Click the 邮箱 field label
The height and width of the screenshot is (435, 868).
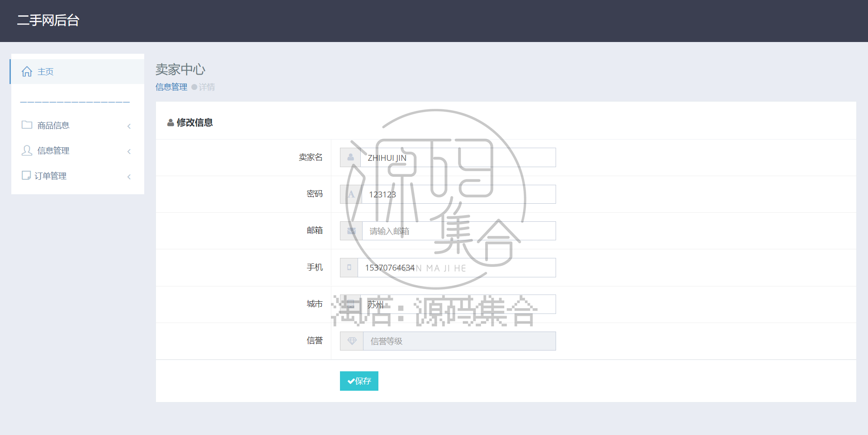pyautogui.click(x=315, y=230)
